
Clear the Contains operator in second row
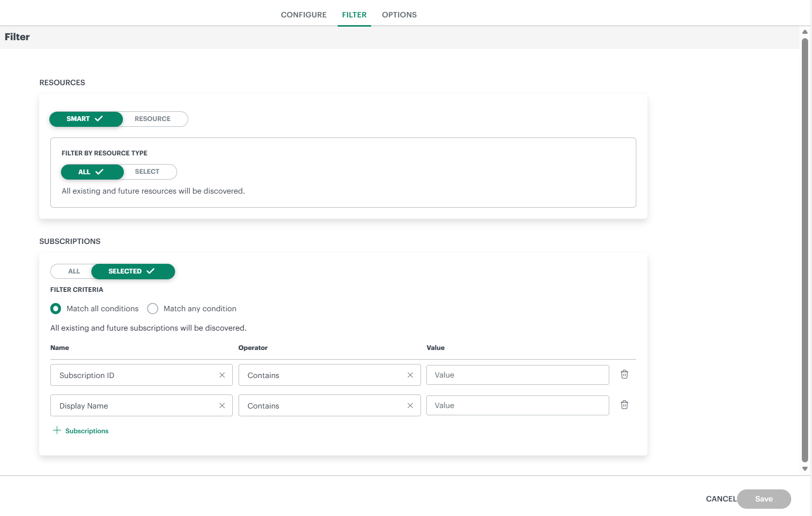pyautogui.click(x=410, y=406)
